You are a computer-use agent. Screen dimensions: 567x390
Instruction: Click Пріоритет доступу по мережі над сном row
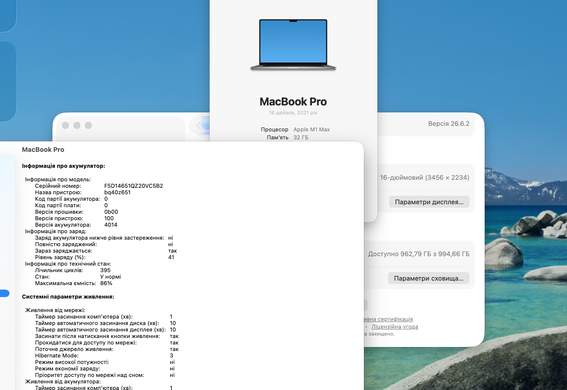pyautogui.click(x=105, y=375)
